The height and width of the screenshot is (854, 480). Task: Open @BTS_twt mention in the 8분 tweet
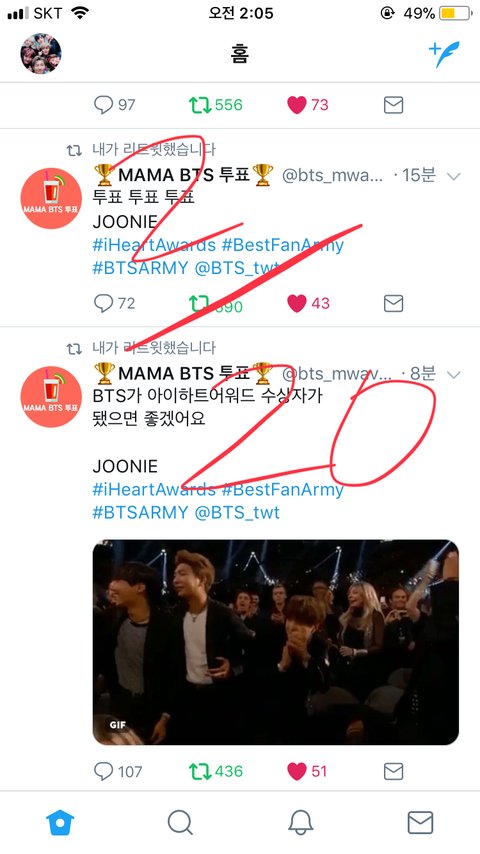(237, 513)
